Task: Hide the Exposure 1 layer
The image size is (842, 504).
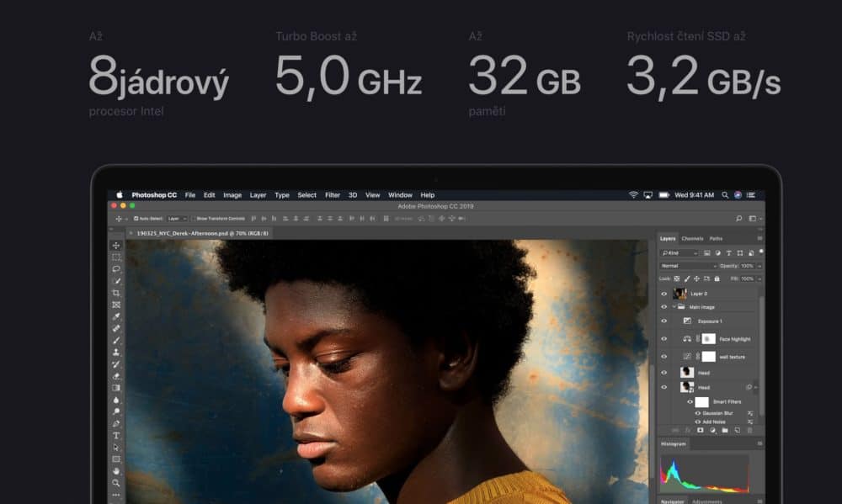Action: pyautogui.click(x=663, y=321)
